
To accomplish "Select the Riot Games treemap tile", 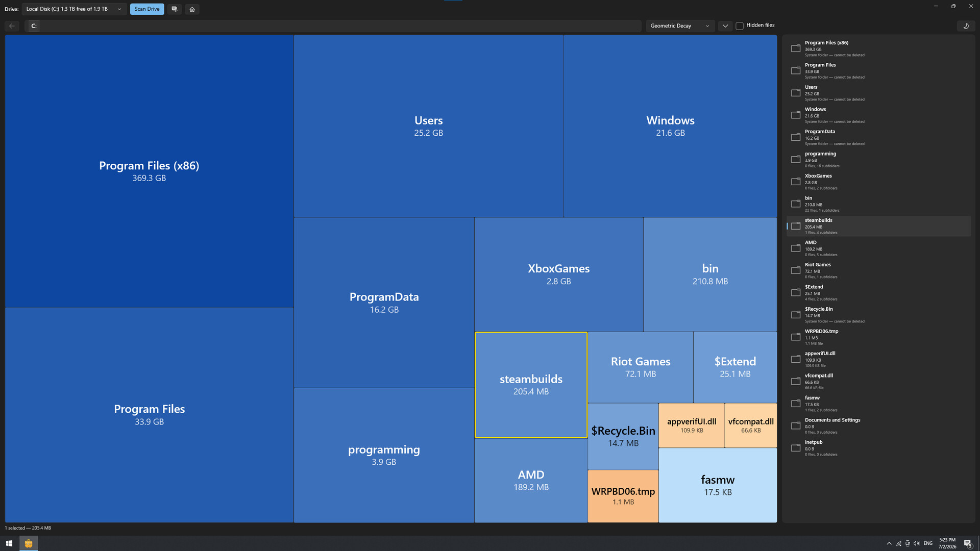I will pos(641,367).
